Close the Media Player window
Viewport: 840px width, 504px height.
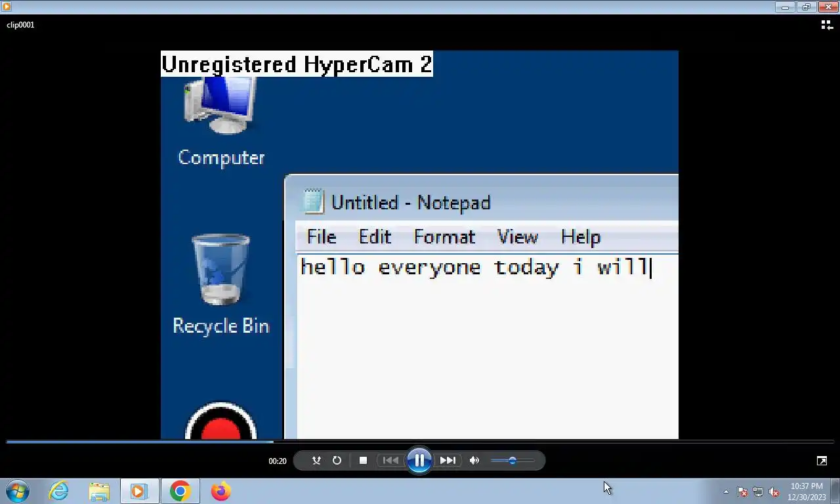click(x=828, y=7)
